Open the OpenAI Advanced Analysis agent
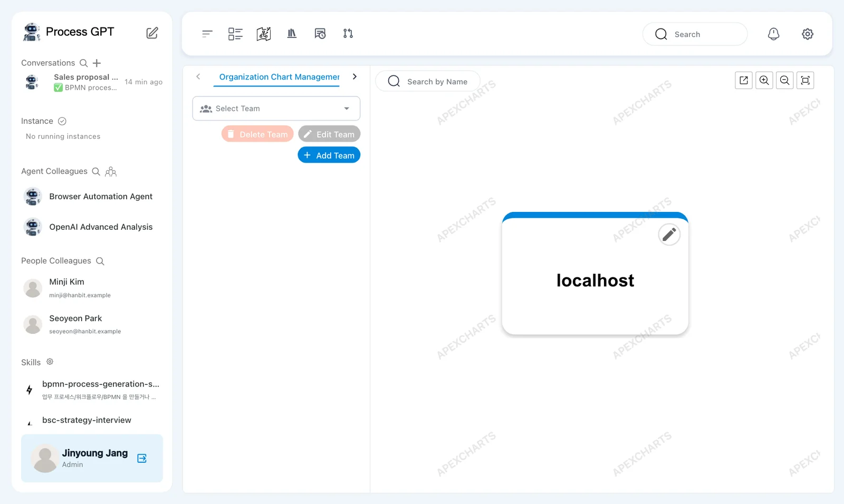The width and height of the screenshot is (844, 504). pos(92,227)
